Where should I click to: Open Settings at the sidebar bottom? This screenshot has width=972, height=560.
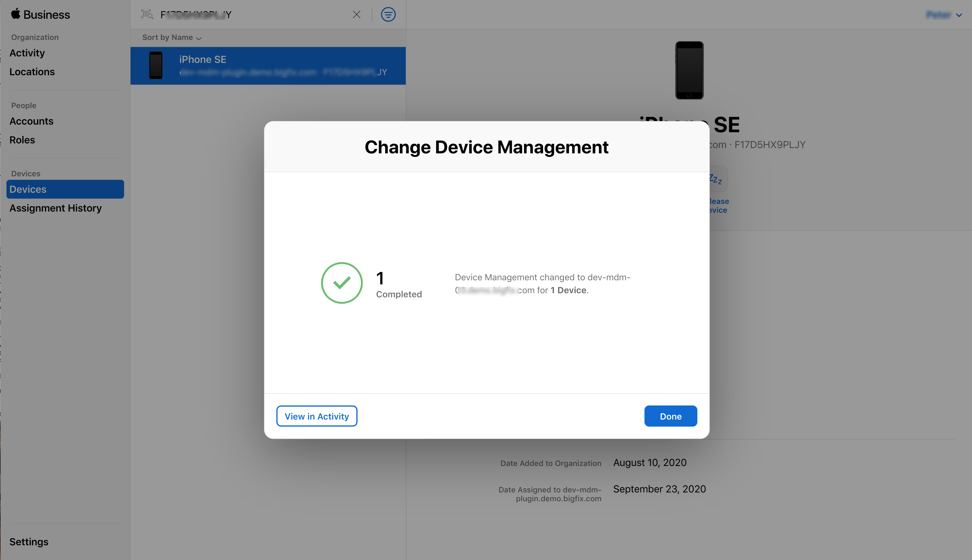click(29, 542)
